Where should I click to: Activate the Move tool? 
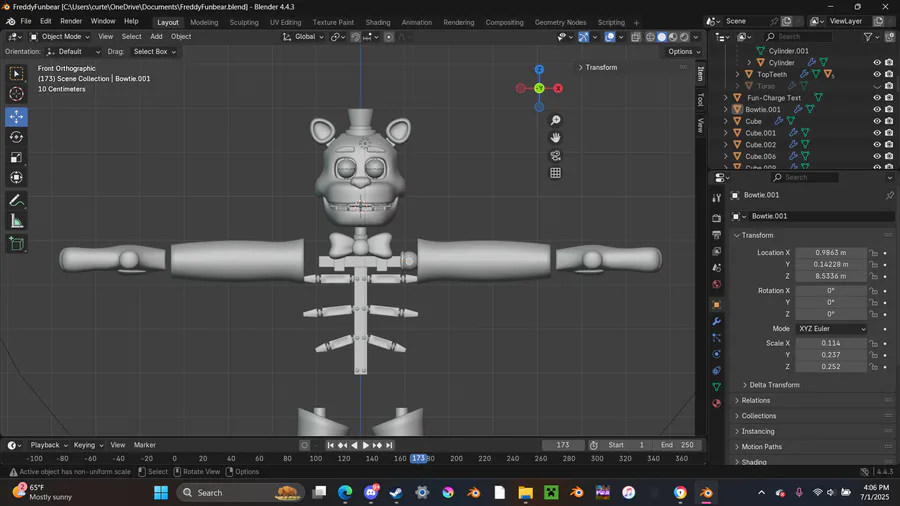16,116
